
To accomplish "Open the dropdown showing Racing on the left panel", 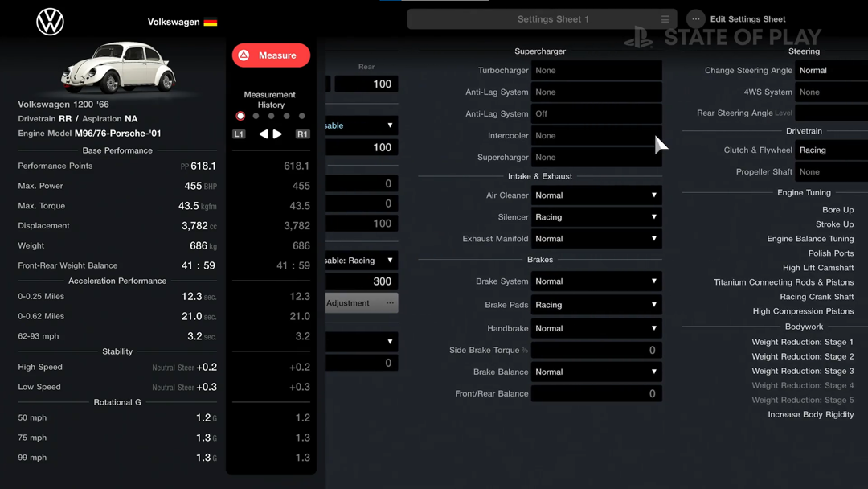I will (x=362, y=261).
